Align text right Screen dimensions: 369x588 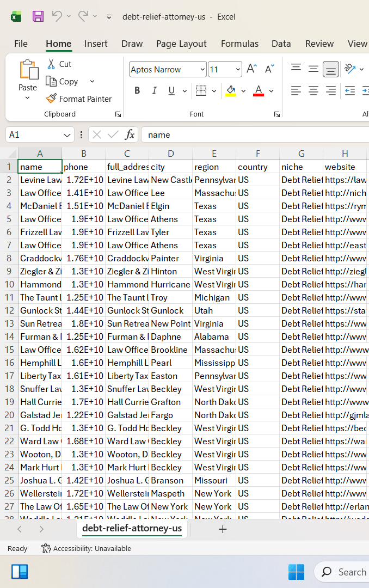(x=331, y=90)
